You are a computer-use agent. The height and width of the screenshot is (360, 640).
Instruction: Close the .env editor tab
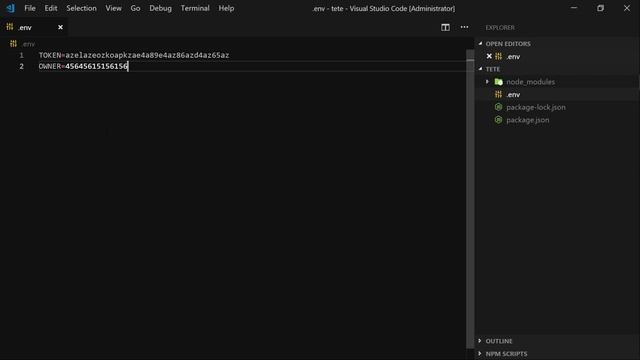pyautogui.click(x=60, y=27)
